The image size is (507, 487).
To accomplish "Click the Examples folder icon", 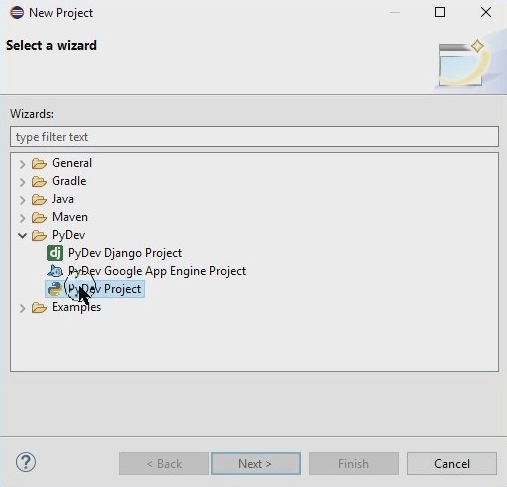I will point(39,307).
